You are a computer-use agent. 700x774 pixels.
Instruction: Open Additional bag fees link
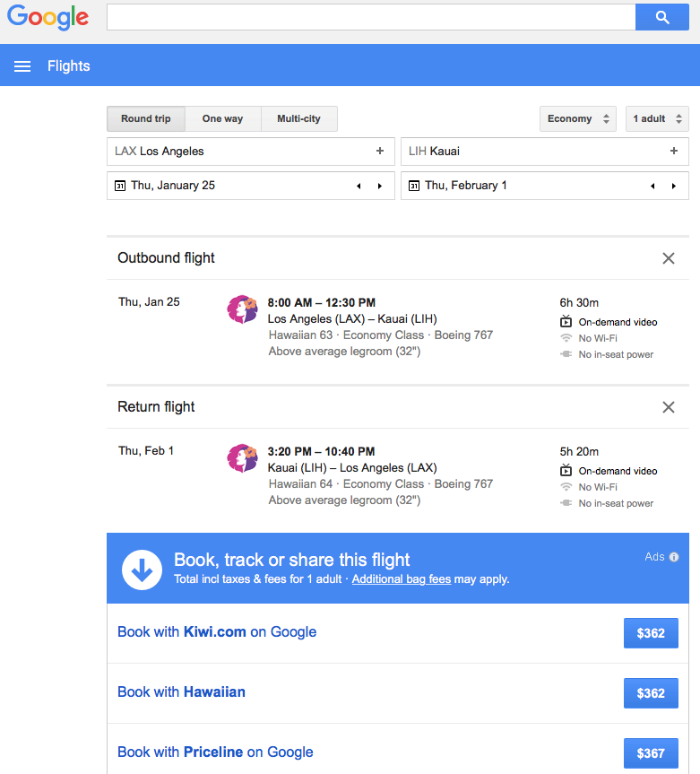pos(401,579)
